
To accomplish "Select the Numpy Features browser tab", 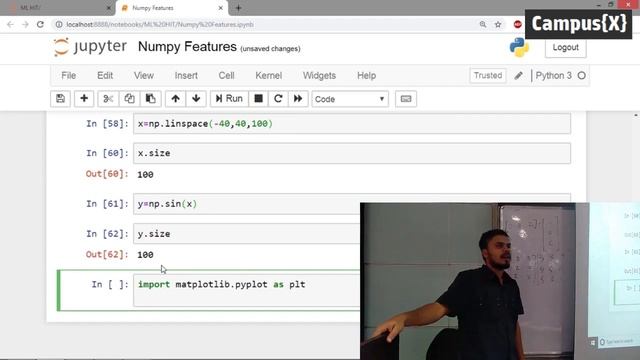I will click(171, 8).
